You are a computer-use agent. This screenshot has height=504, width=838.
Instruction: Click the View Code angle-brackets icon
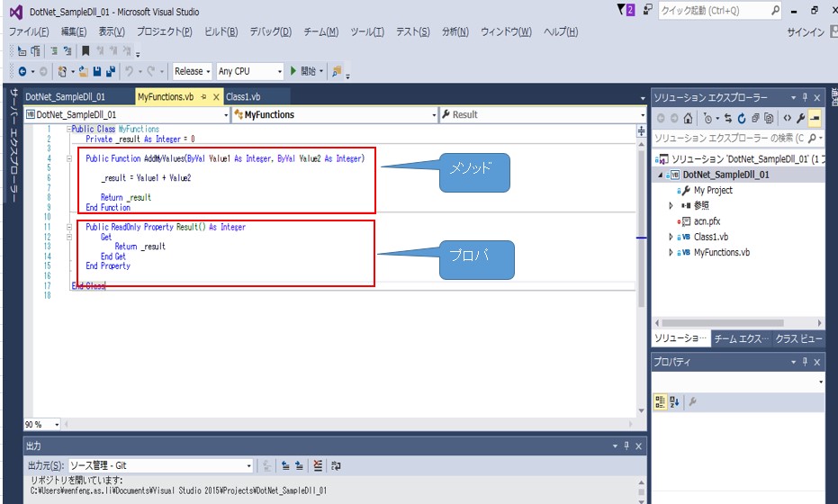(788, 118)
